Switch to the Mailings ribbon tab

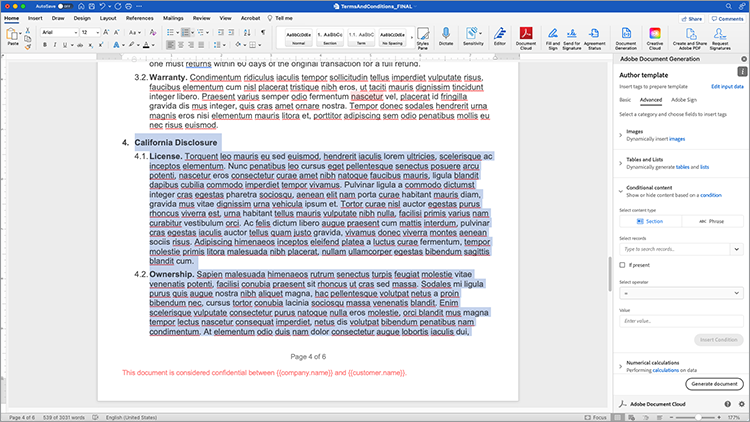pos(173,18)
